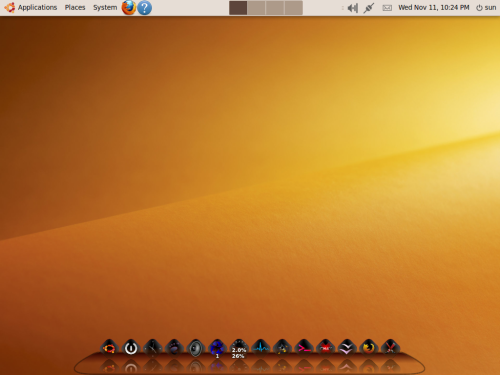
Task: Open the volume control in panel
Action: pyautogui.click(x=352, y=8)
